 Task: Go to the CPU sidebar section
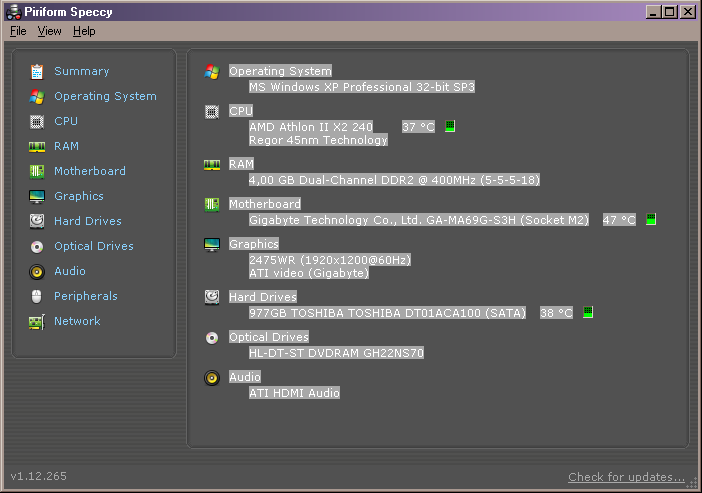point(66,121)
